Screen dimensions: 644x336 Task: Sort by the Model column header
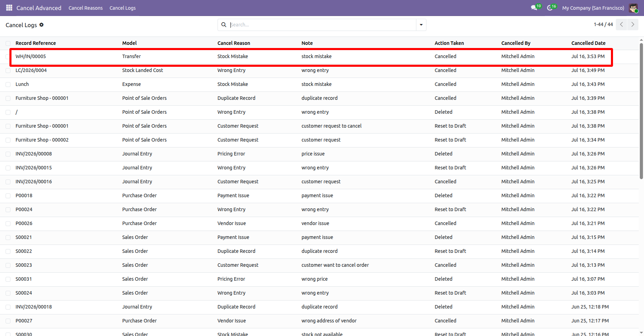click(x=129, y=43)
